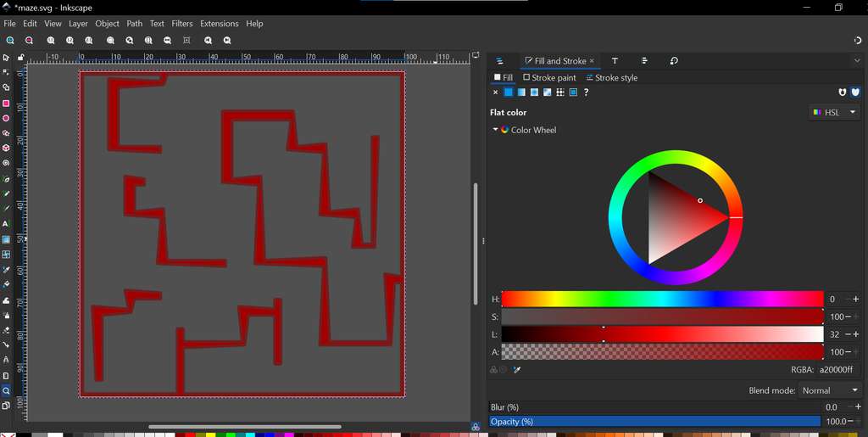Switch to the Stroke paint tab
Image resolution: width=868 pixels, height=437 pixels.
549,77
